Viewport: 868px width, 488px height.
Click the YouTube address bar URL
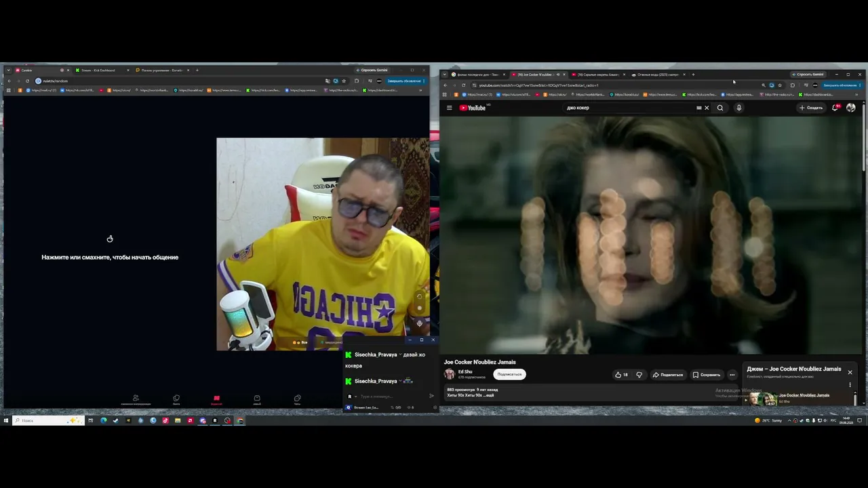click(539, 85)
